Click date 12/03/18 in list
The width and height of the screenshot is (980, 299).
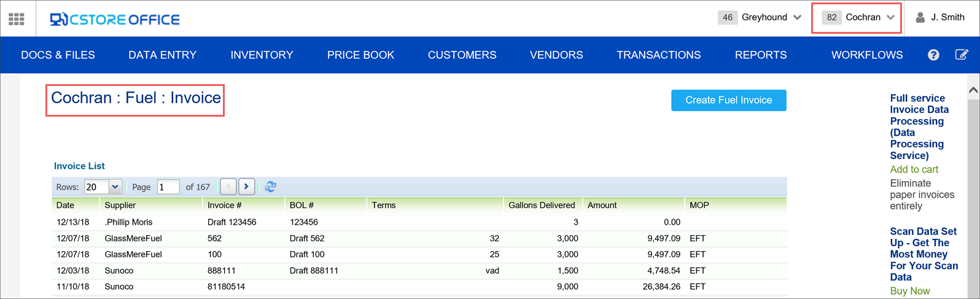(x=72, y=271)
